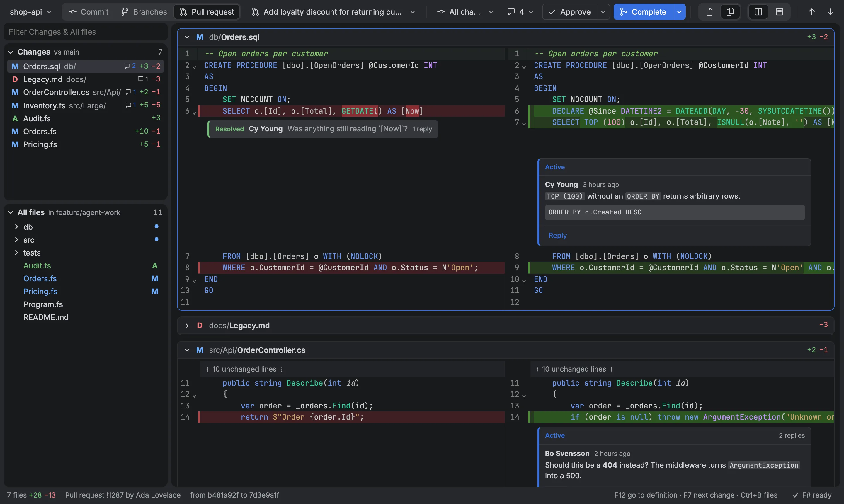This screenshot has width=844, height=504.
Task: Open Orders.fs in All files tree
Action: coord(86,278)
